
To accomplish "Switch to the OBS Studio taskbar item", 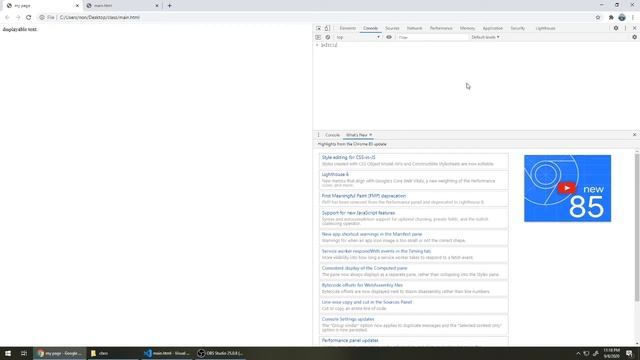I will 221,353.
